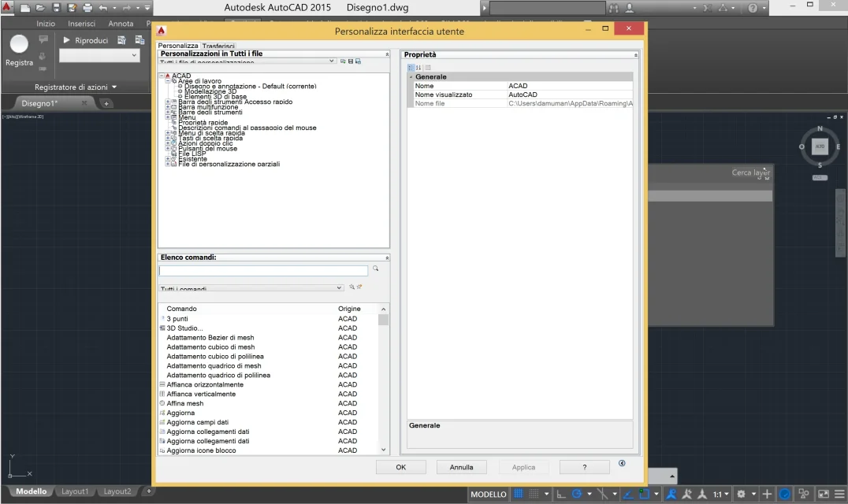Open the Inserisci ribbon tab
This screenshot has width=848, height=504.
(82, 24)
